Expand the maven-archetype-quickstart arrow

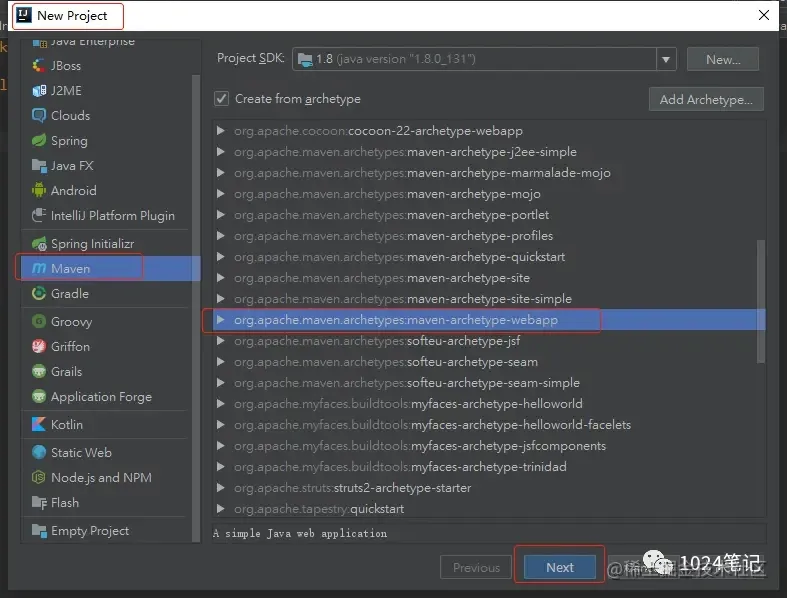[x=220, y=257]
